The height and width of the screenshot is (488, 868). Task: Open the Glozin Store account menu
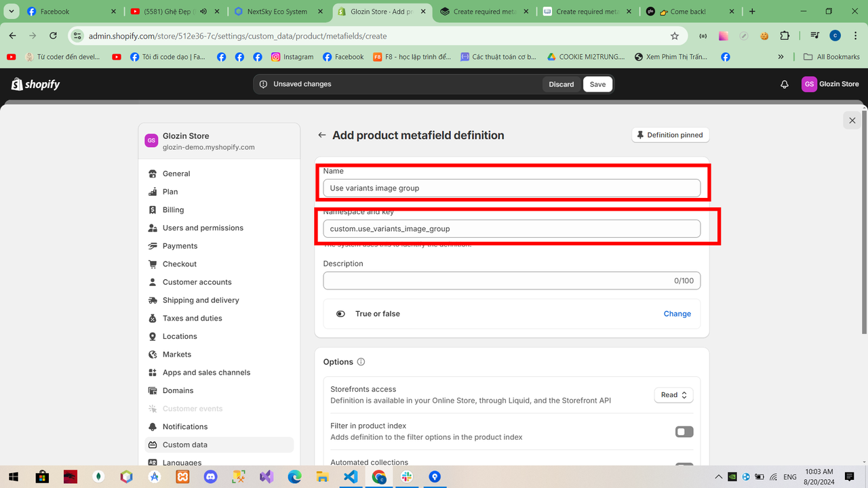point(831,84)
